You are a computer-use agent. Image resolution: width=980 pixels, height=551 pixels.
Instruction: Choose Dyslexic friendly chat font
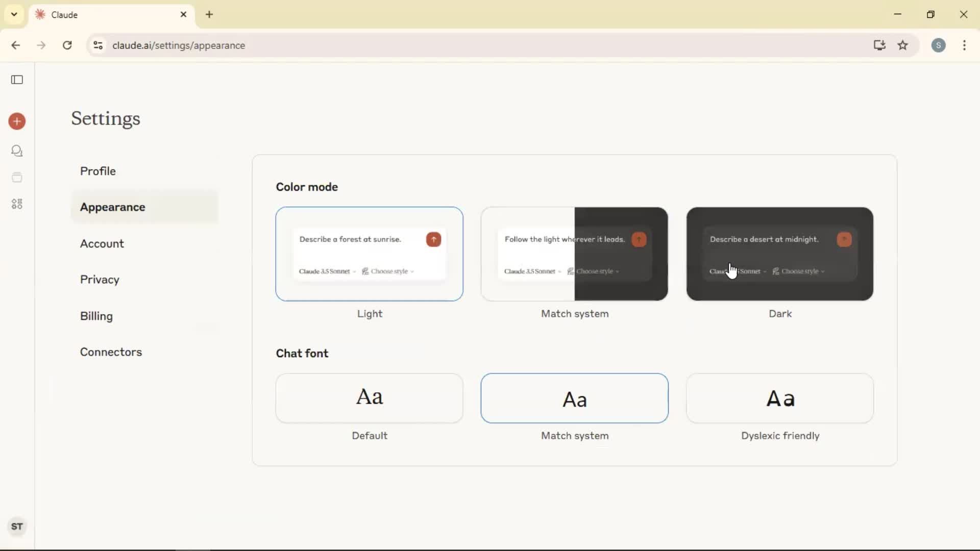click(779, 398)
